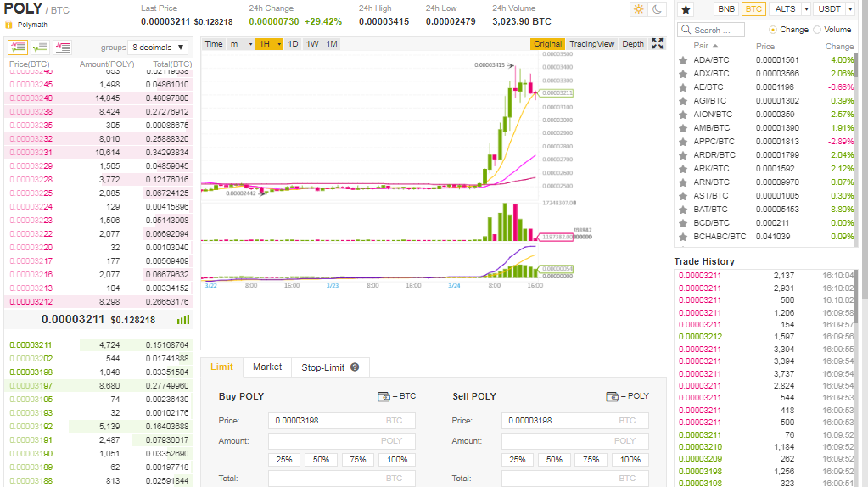This screenshot has height=487, width=868.
Task: Click BTC wallet icon in Buy POLY
Action: coord(384,396)
